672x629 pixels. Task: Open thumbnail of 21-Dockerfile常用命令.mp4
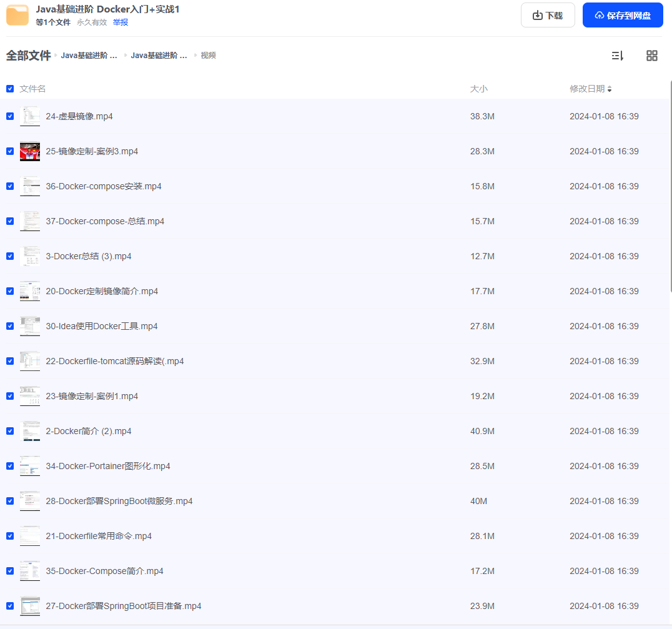click(x=30, y=536)
